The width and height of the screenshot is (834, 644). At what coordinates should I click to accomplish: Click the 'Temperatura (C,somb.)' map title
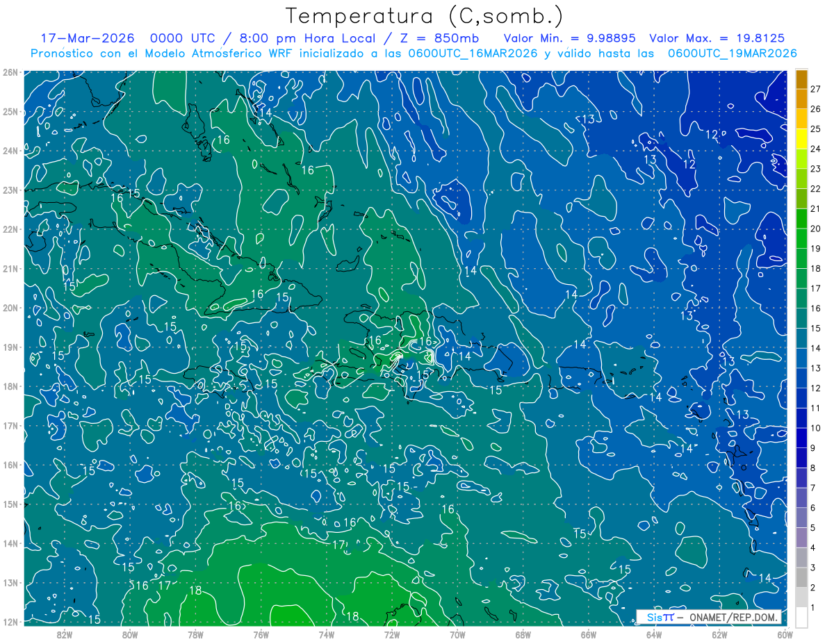click(x=425, y=16)
